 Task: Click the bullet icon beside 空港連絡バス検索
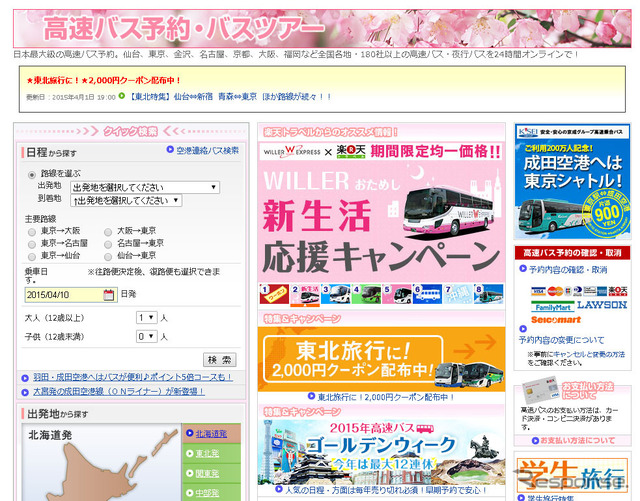[x=170, y=150]
